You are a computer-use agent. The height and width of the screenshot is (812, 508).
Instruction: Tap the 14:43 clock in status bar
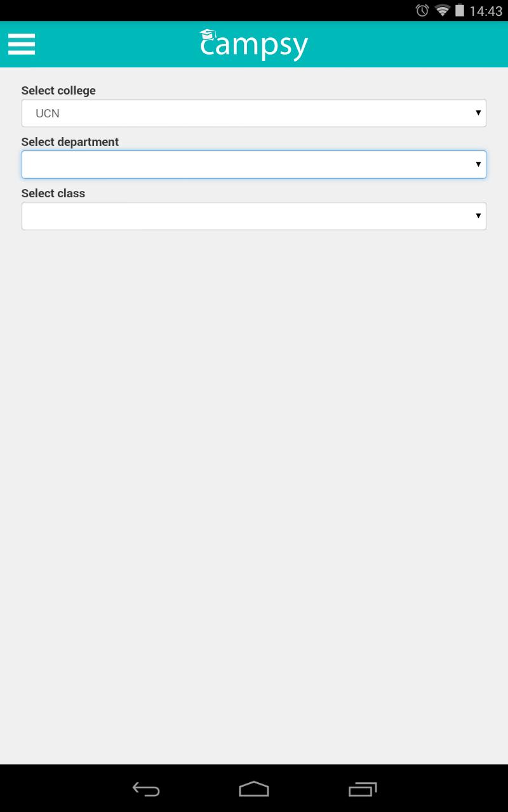click(x=486, y=11)
